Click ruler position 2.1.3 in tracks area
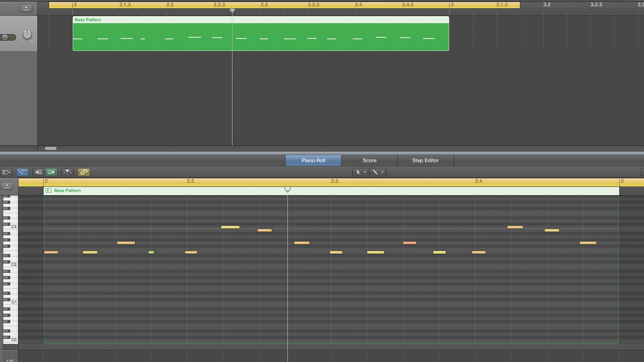This screenshot has width=644, height=362. click(x=125, y=5)
